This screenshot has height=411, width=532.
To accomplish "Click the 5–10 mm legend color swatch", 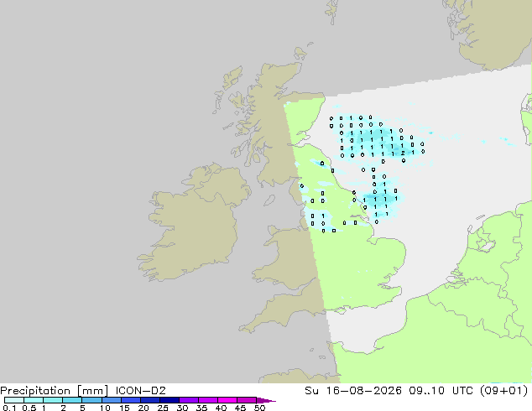I will click(91, 400).
